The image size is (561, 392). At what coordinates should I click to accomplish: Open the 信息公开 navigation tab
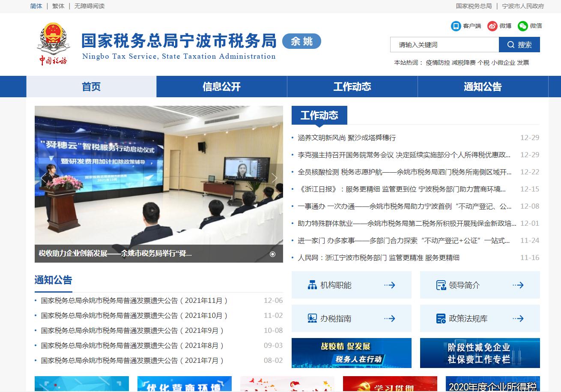[222, 87]
